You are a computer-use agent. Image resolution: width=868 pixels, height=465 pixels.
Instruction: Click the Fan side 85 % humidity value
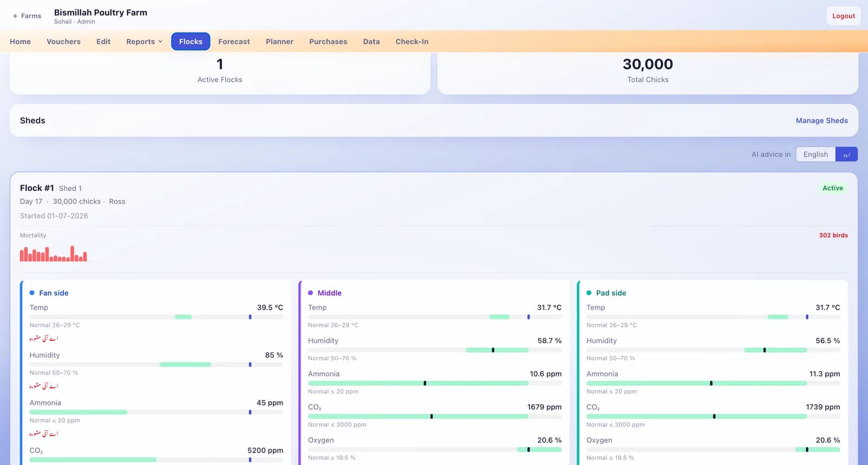point(274,355)
